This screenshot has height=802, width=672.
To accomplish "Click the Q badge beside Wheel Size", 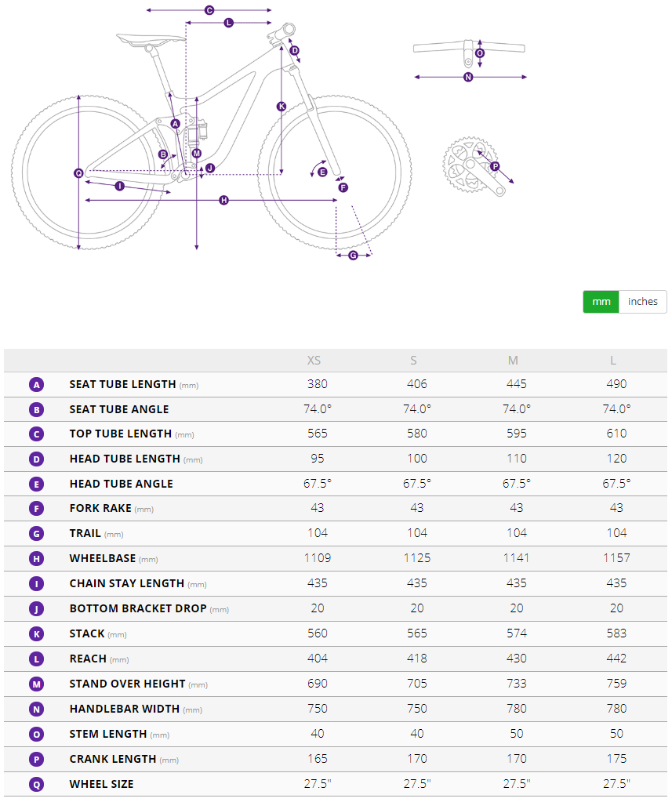I will pyautogui.click(x=37, y=784).
